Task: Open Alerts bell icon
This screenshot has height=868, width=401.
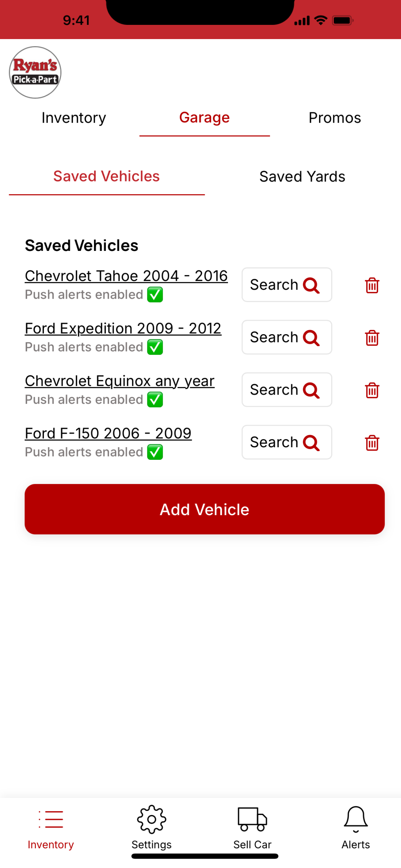Action: click(x=356, y=819)
